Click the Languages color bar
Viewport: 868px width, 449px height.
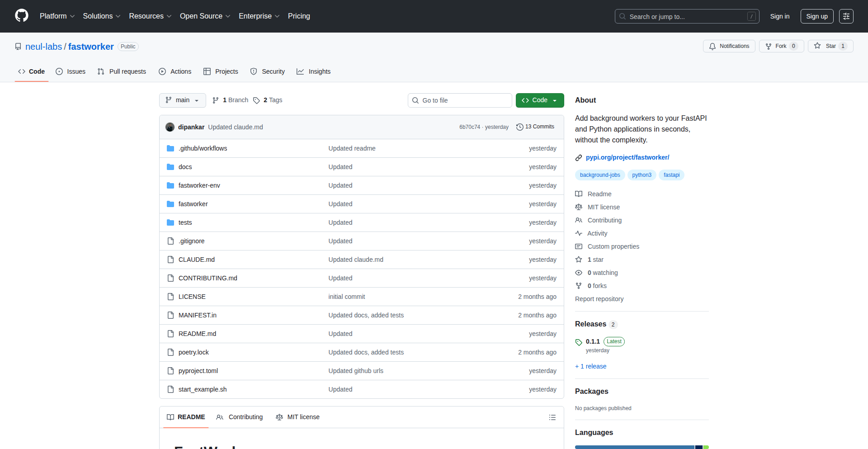(x=641, y=447)
